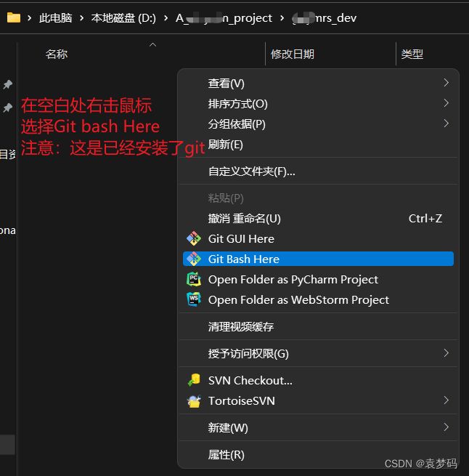Choose Open Folder as PyCharm Project
The image size is (469, 476).
click(318, 279)
